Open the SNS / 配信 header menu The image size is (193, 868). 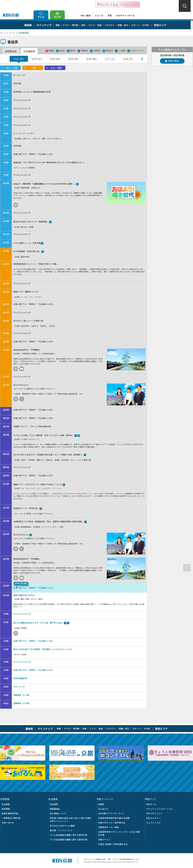(85, 15)
